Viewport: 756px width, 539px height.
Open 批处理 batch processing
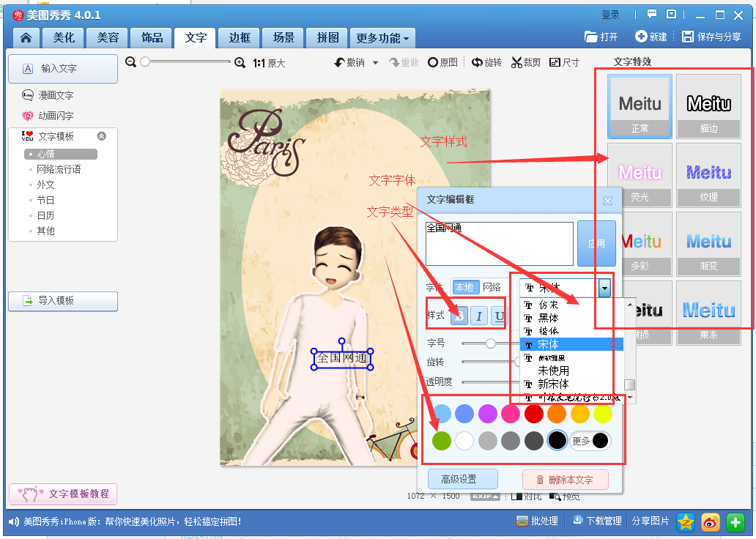pyautogui.click(x=537, y=521)
